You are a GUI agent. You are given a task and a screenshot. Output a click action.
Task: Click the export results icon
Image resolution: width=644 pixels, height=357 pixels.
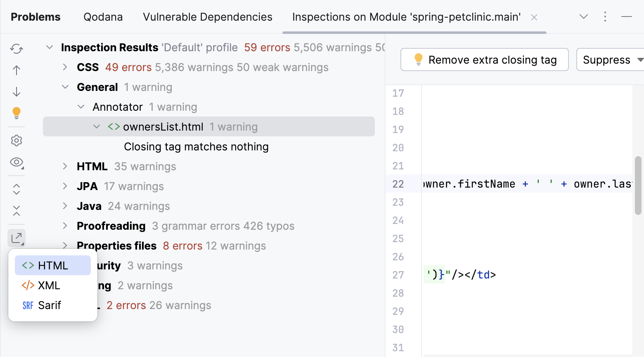[x=16, y=238]
